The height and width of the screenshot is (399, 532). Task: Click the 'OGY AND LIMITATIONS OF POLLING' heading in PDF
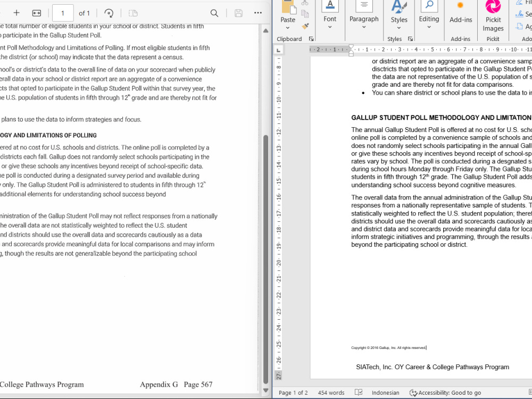coord(48,135)
